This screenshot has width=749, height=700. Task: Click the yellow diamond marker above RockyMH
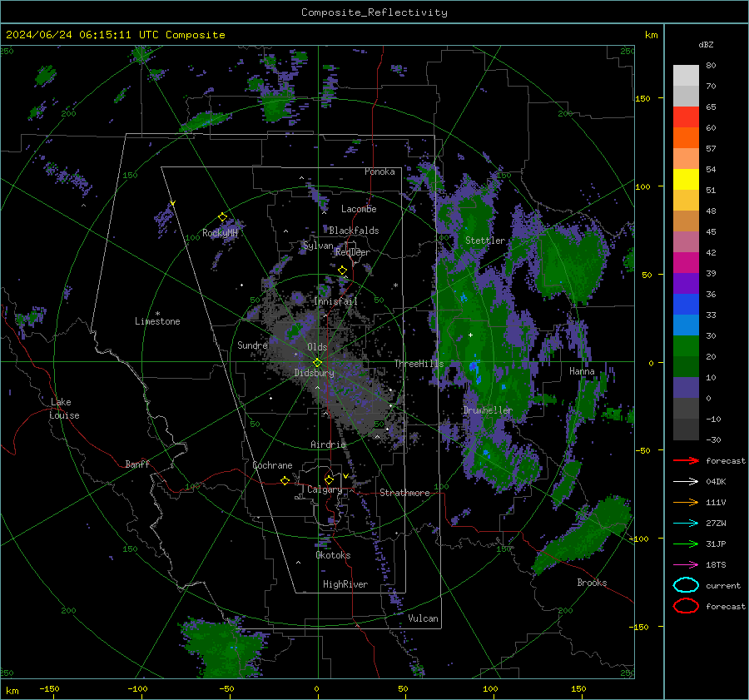tap(222, 217)
